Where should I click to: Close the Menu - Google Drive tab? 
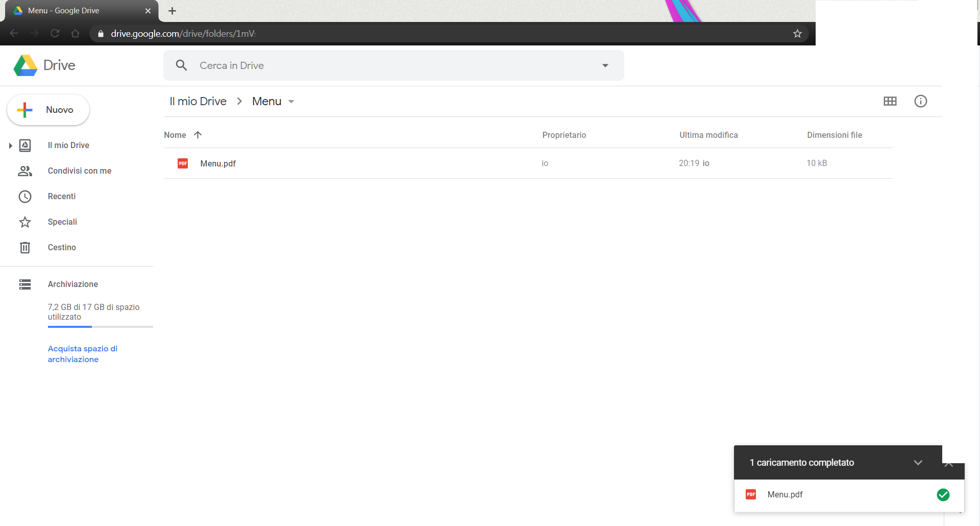coord(148,11)
